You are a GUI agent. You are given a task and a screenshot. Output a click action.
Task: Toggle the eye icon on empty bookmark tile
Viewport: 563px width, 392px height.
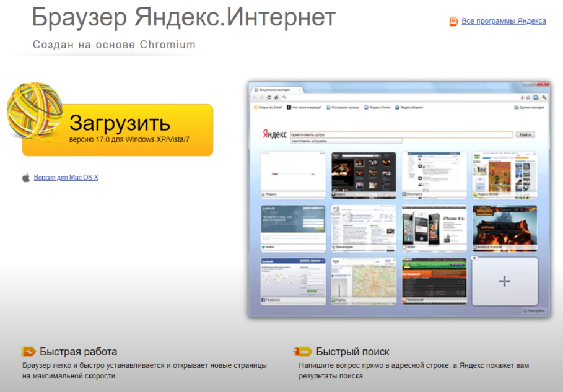474,258
